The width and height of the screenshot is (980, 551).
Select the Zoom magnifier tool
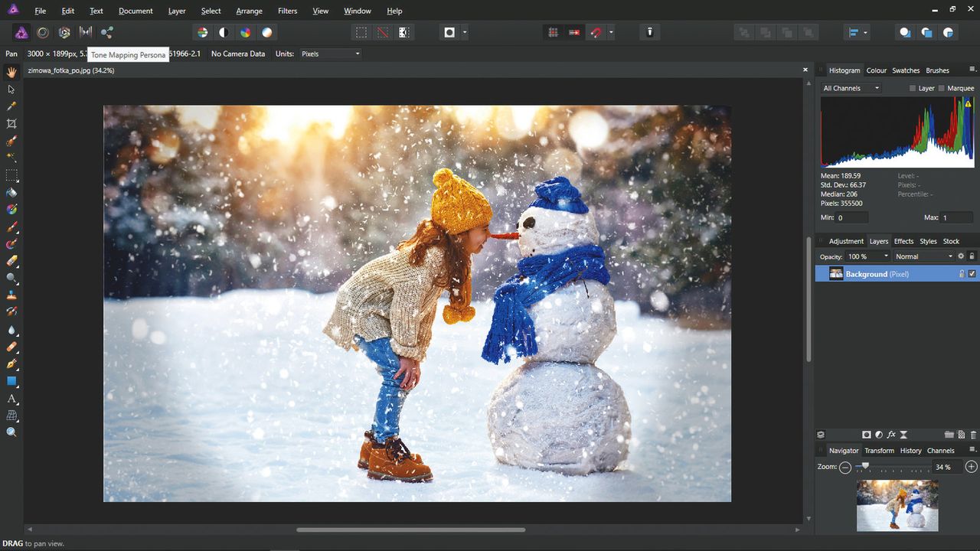(x=11, y=432)
